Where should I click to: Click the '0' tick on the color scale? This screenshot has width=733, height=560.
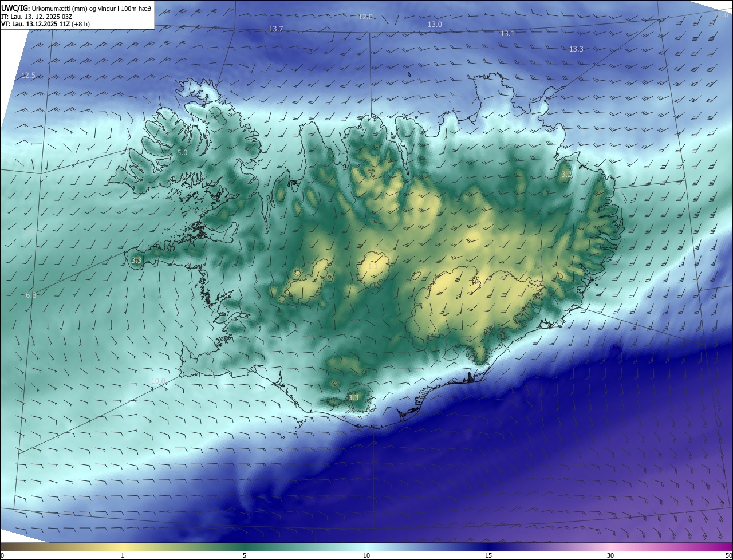[x=2, y=556]
